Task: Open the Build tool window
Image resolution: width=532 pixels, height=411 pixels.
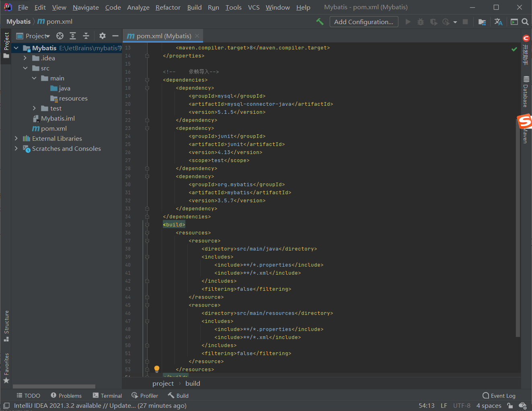Action: click(178, 396)
